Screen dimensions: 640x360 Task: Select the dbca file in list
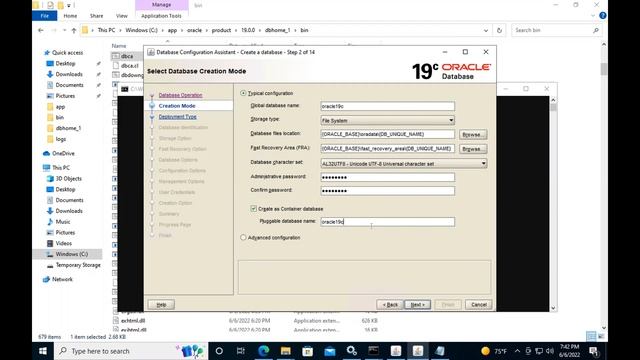pyautogui.click(x=127, y=56)
